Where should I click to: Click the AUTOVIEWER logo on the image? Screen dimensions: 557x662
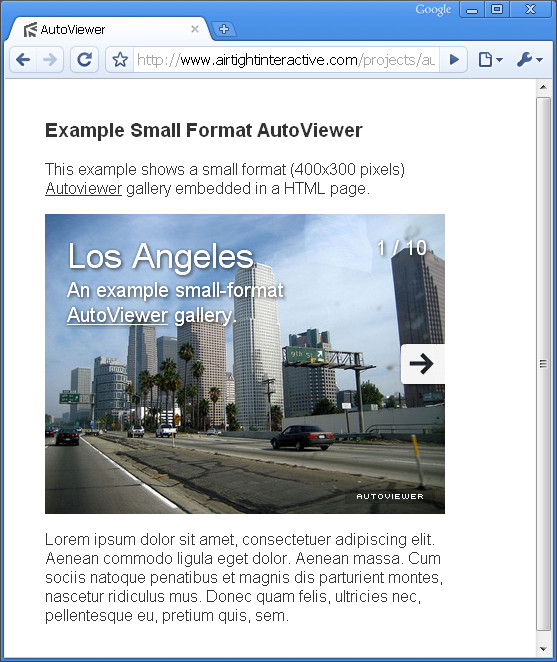[x=390, y=496]
